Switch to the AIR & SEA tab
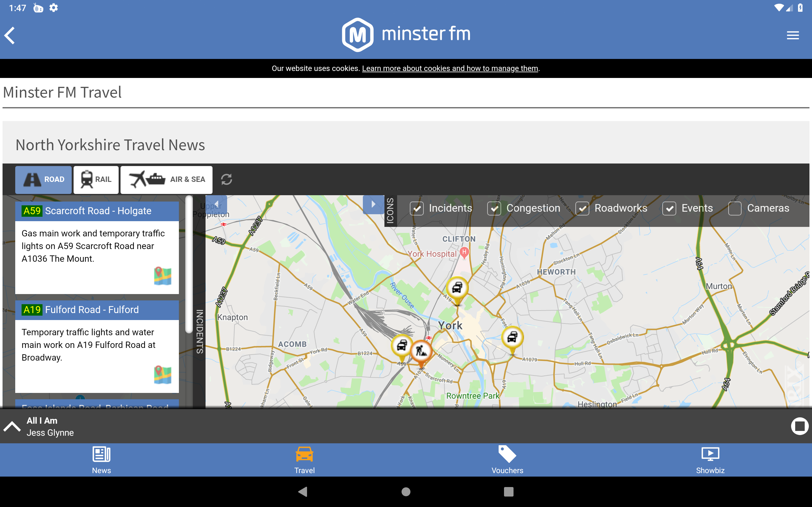 click(x=167, y=179)
